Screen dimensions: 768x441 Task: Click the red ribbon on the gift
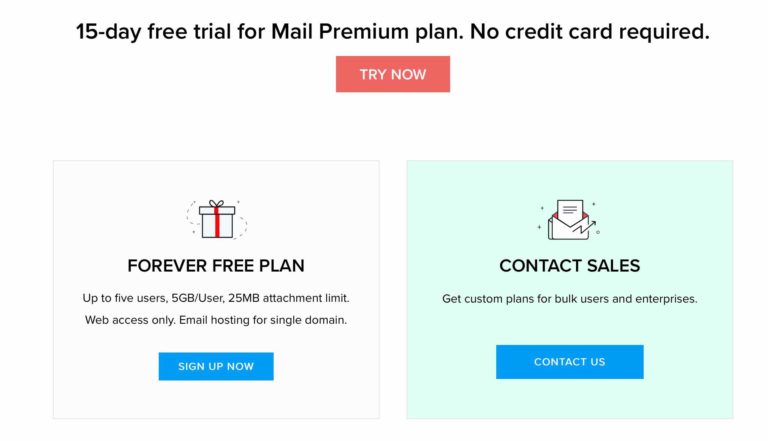point(216,224)
